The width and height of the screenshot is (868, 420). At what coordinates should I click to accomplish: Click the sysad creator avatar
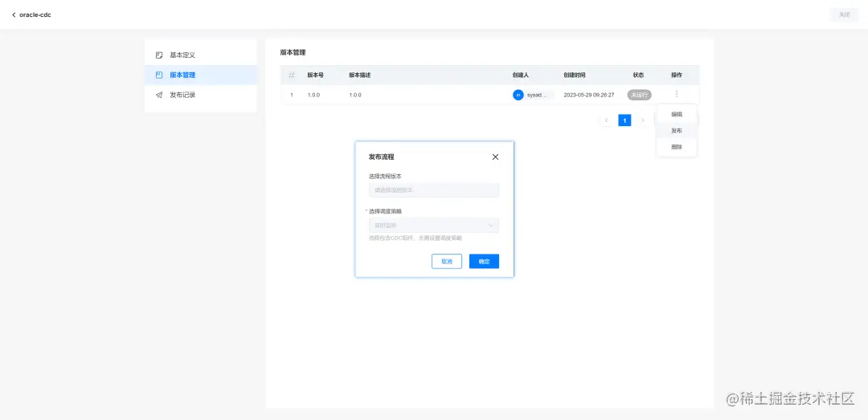click(518, 95)
